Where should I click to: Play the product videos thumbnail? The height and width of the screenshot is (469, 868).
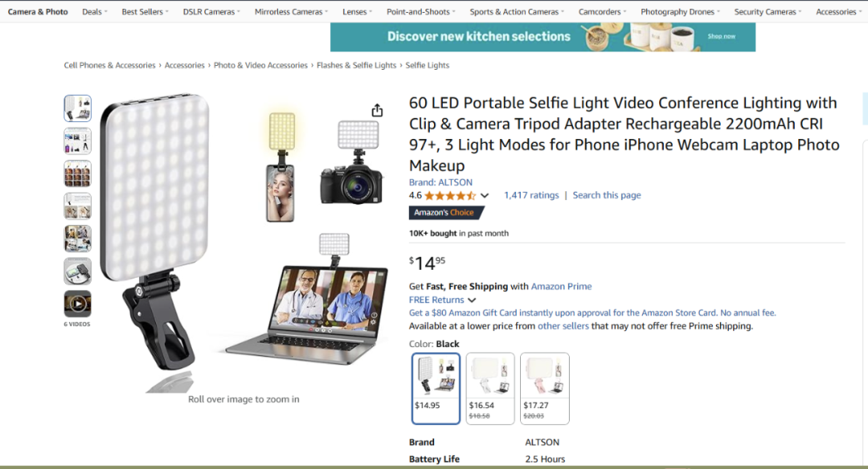(77, 304)
